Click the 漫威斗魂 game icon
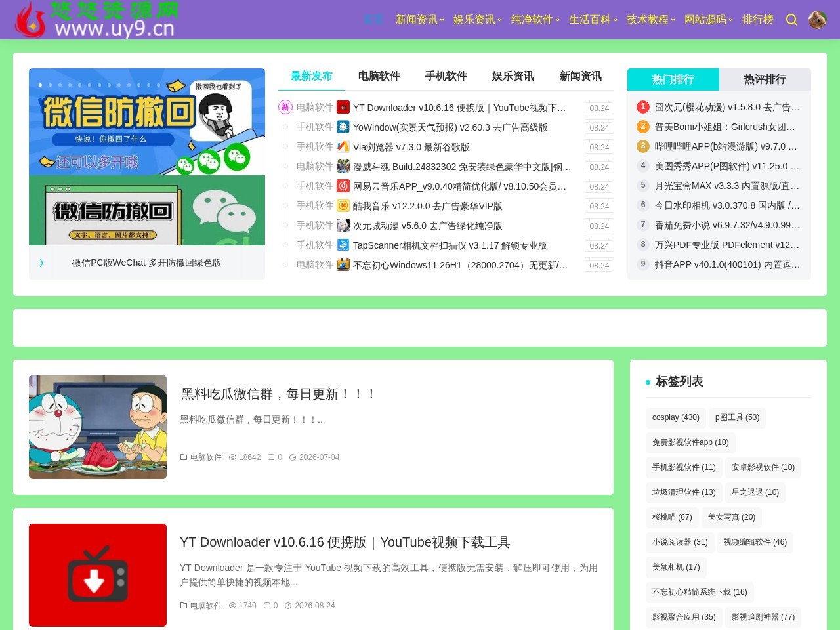 [343, 167]
